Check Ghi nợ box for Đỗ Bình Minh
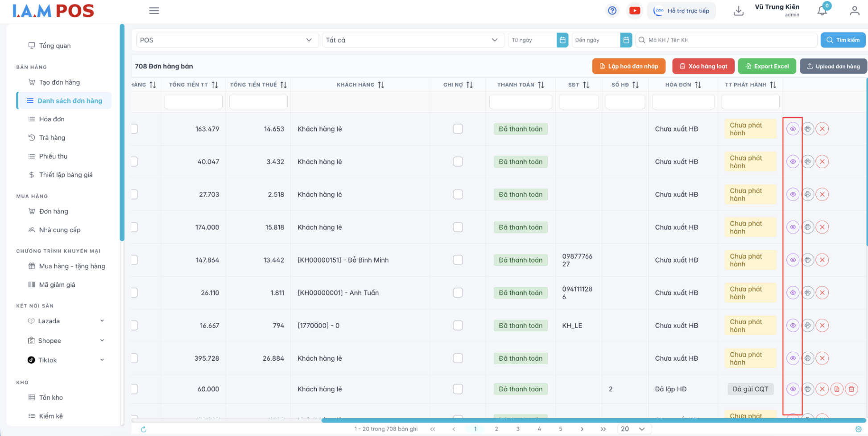The image size is (868, 436). tap(458, 260)
